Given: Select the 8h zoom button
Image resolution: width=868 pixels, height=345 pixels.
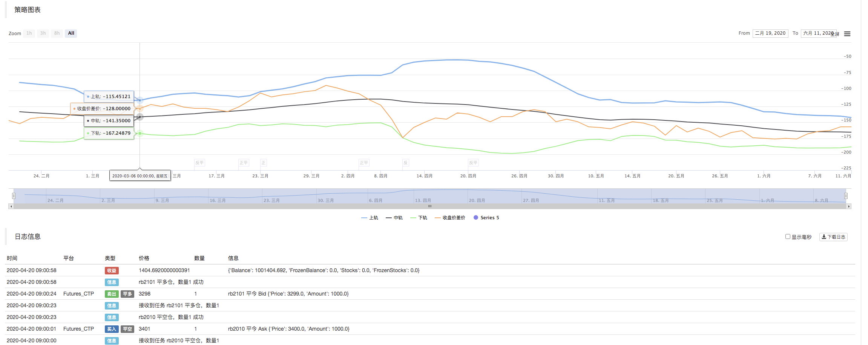Looking at the screenshot, I should [57, 33].
